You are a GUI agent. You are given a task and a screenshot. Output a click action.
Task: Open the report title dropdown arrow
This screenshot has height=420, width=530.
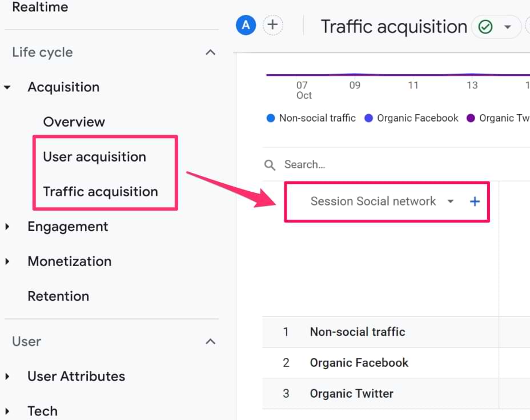click(507, 27)
